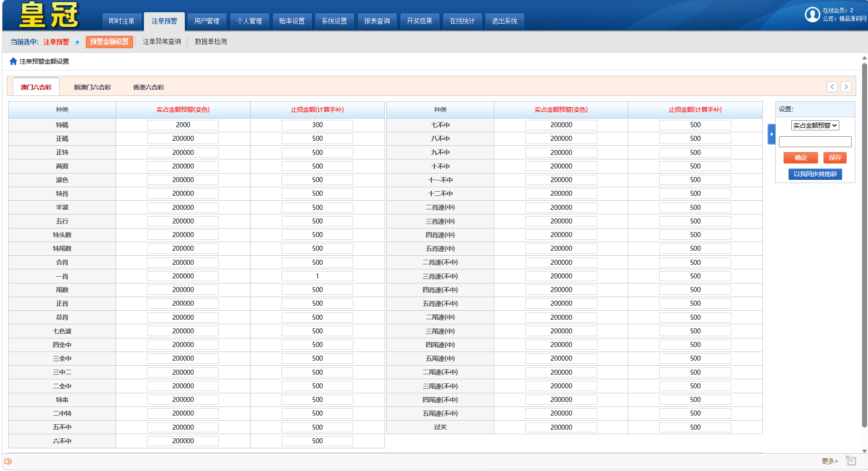Click the expand icon next to 更多
Viewport: 868px width, 471px height.
851,461
